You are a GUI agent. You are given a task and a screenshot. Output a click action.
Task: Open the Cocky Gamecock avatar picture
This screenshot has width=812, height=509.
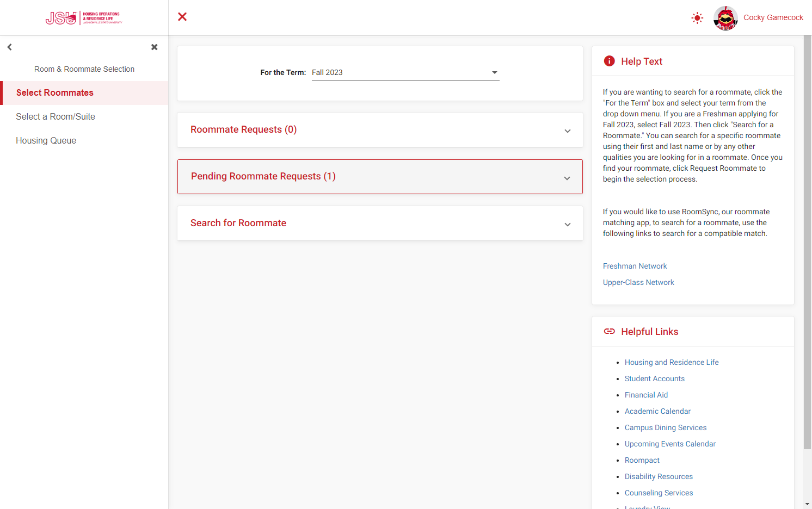[725, 18]
